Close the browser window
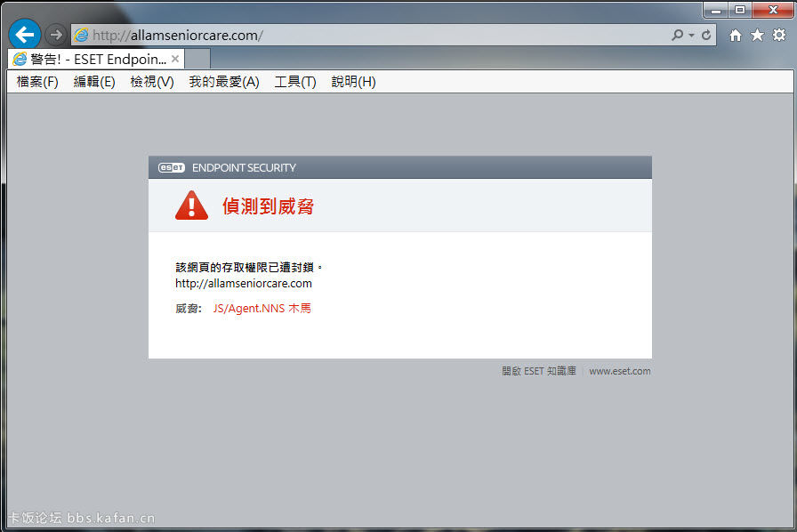 [773, 10]
